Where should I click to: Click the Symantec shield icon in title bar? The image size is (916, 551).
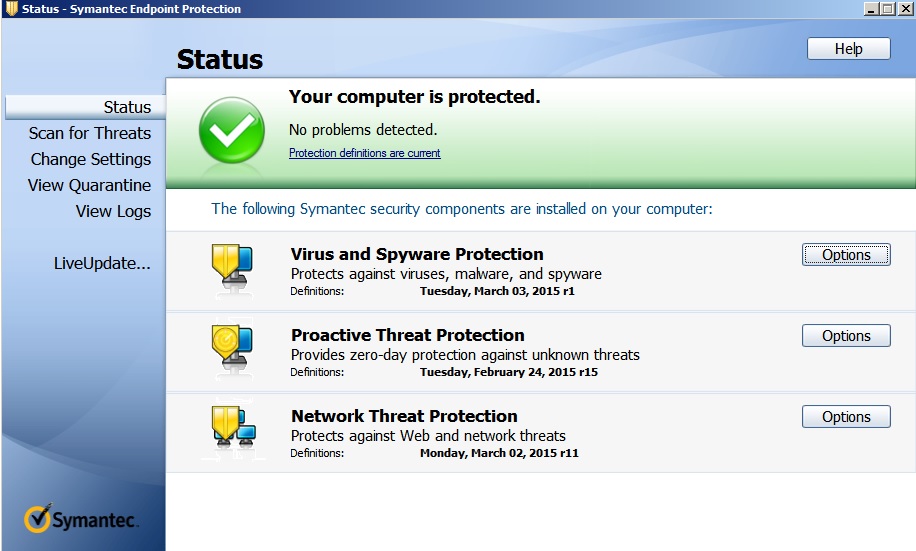[11, 8]
